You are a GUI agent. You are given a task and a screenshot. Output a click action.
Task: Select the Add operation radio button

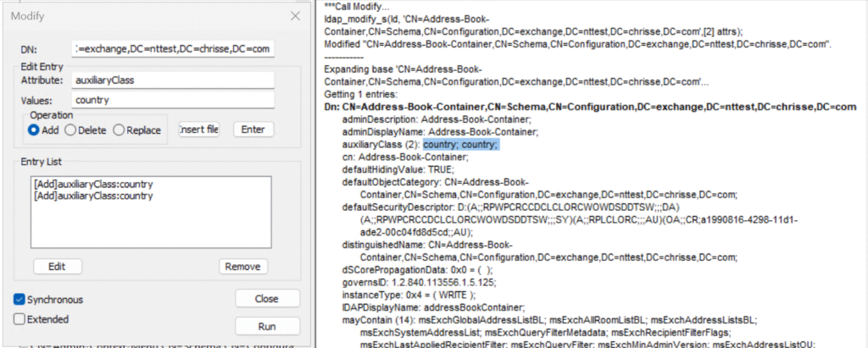[x=35, y=130]
